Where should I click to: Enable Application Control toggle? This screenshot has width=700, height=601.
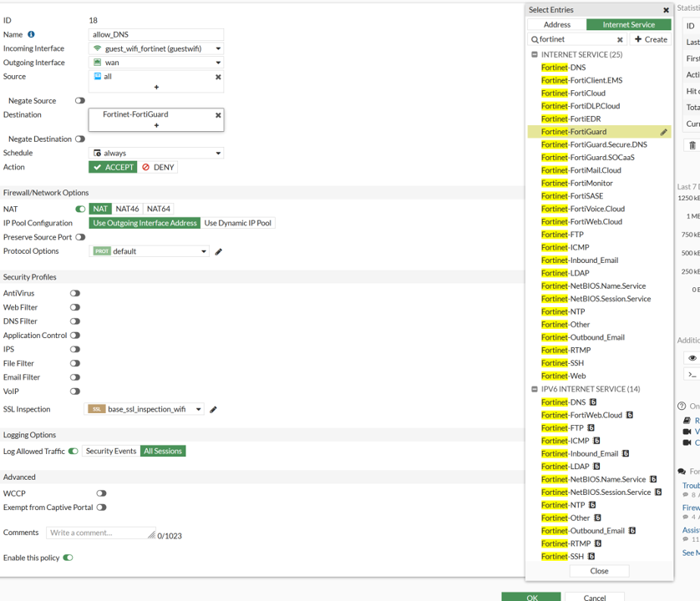(75, 335)
